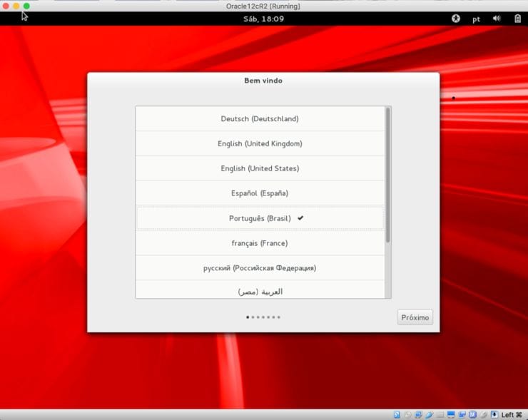
Task: Select English (United Kingdom) language
Action: click(260, 144)
